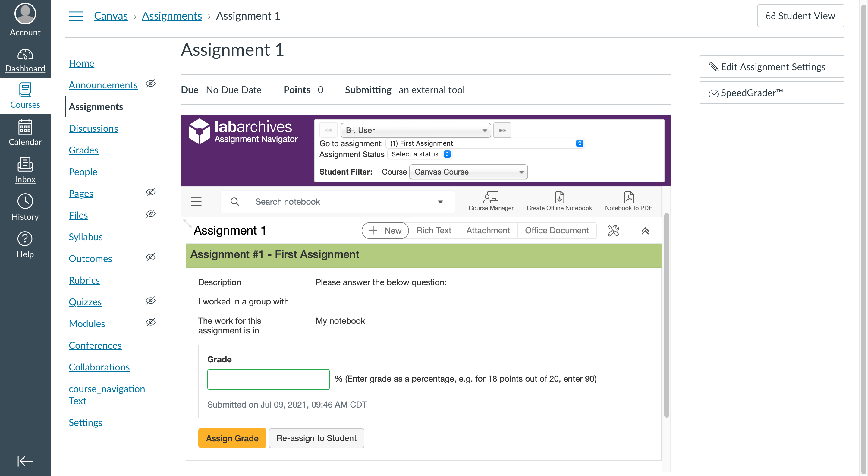Open the Inbox in global navigation
This screenshot has height=476, width=868.
coord(25,170)
